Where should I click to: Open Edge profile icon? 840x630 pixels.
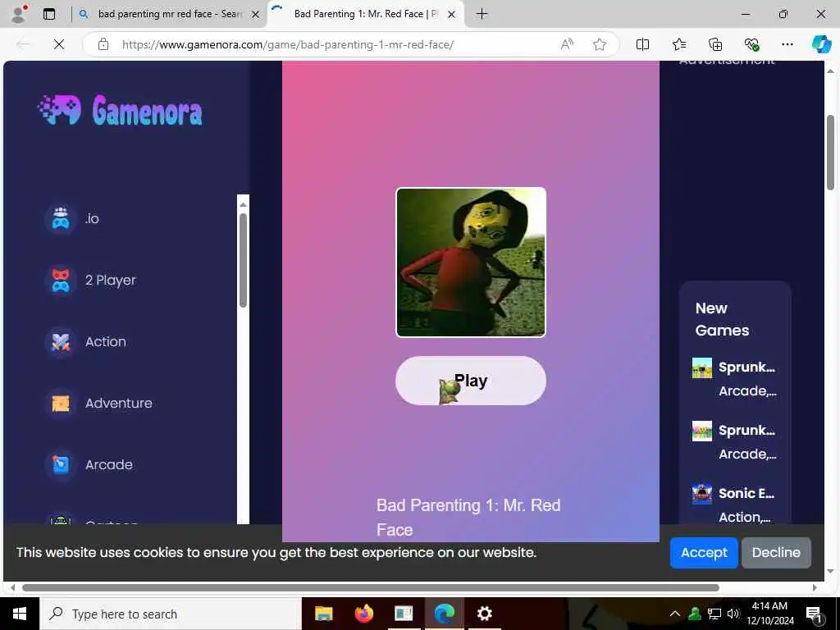pyautogui.click(x=20, y=14)
